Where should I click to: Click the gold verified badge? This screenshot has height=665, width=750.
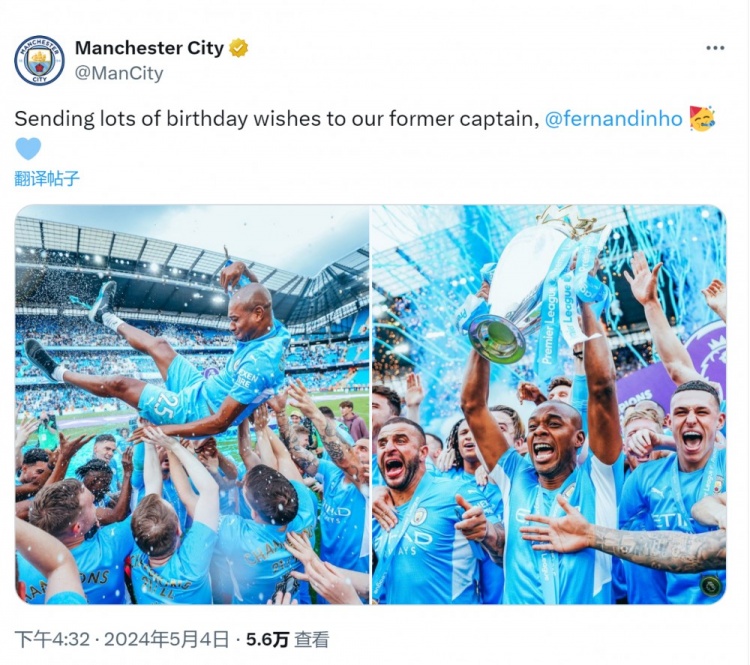[239, 48]
